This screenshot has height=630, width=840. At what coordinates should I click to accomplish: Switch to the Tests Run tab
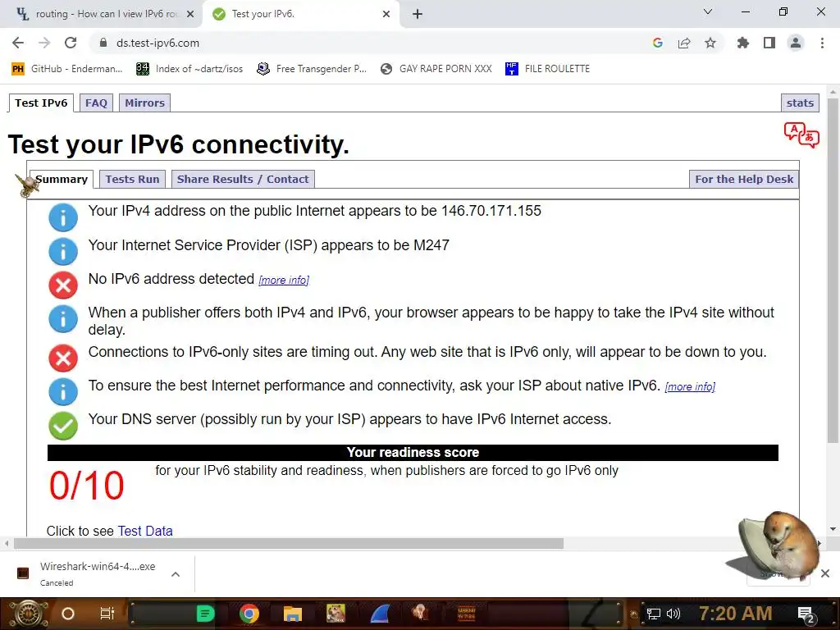[132, 179]
